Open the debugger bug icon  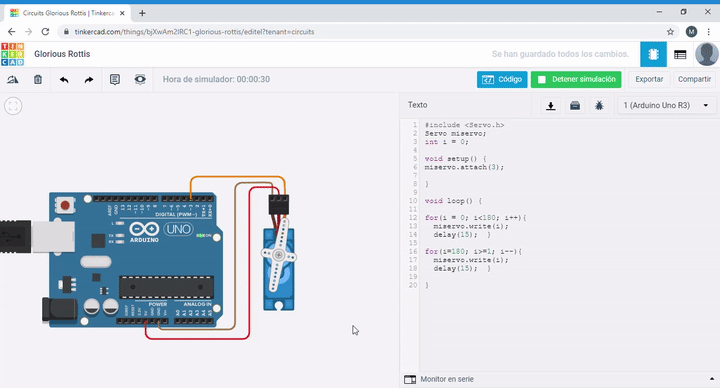click(x=599, y=106)
